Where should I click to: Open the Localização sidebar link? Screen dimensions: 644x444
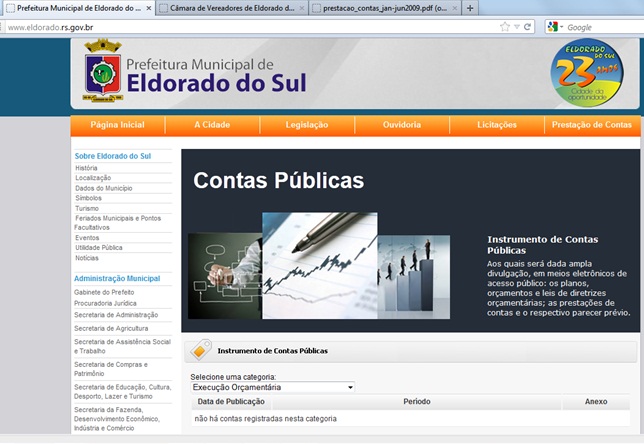pyautogui.click(x=93, y=178)
